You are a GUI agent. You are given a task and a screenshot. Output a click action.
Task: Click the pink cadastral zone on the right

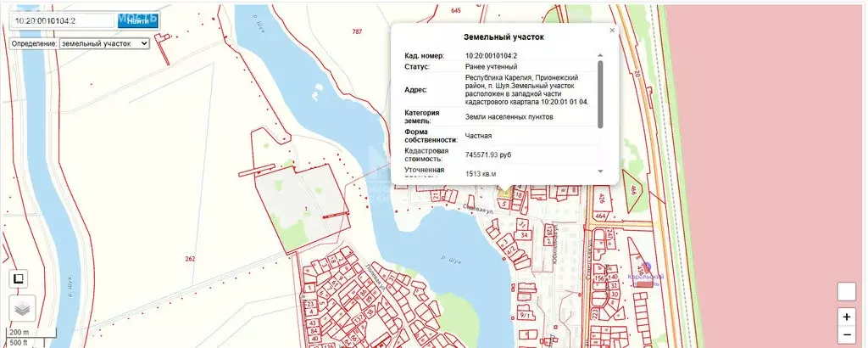763,170
